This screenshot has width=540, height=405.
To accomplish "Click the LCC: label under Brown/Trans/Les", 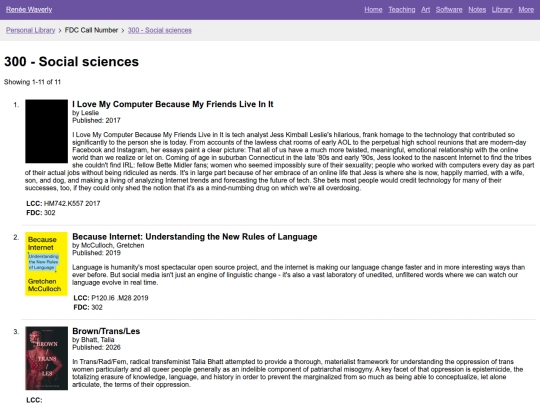I will (x=34, y=400).
